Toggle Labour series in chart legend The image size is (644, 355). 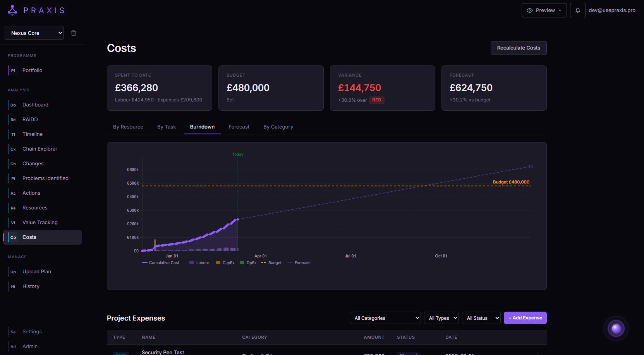pyautogui.click(x=199, y=263)
